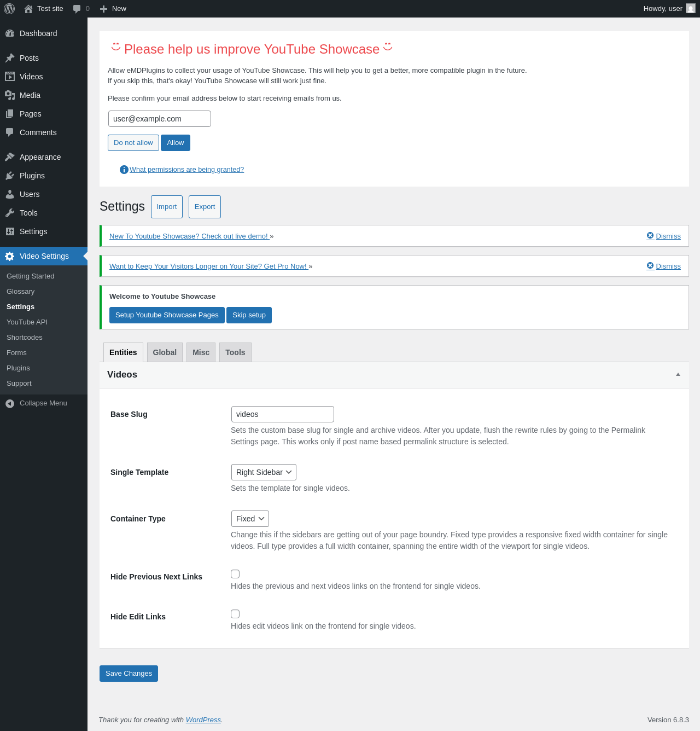Click the Test site home icon
The width and height of the screenshot is (700, 731).
tap(28, 9)
